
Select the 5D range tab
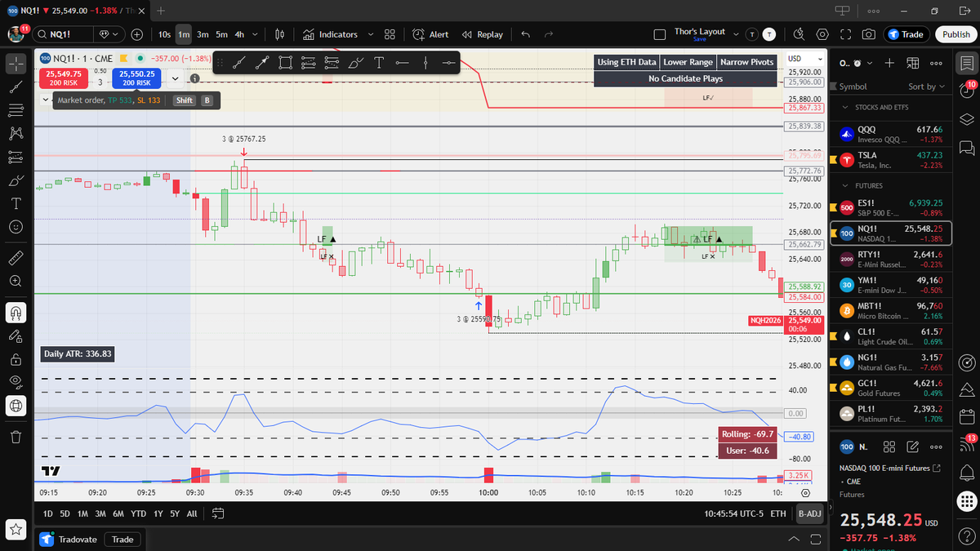coord(65,513)
